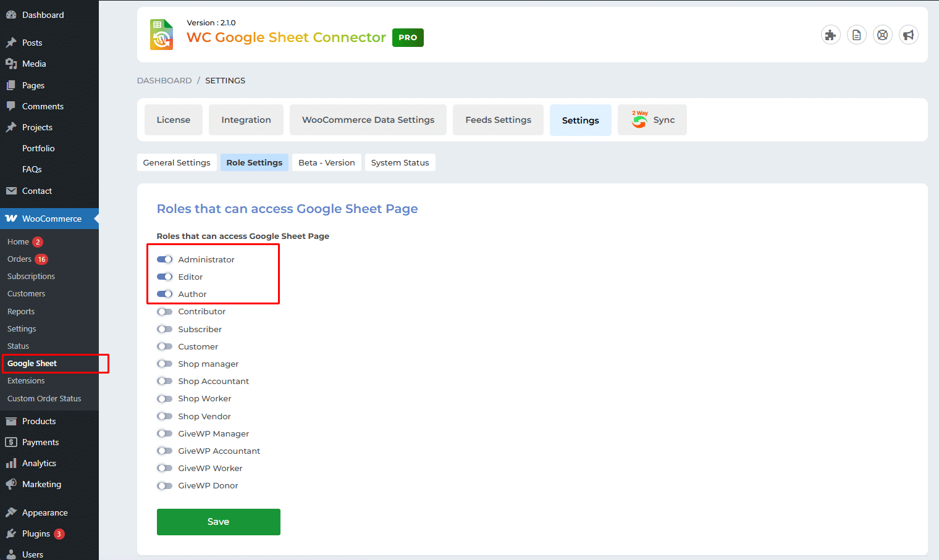Turn on the Contributor access toggle
The image size is (939, 560).
(164, 312)
